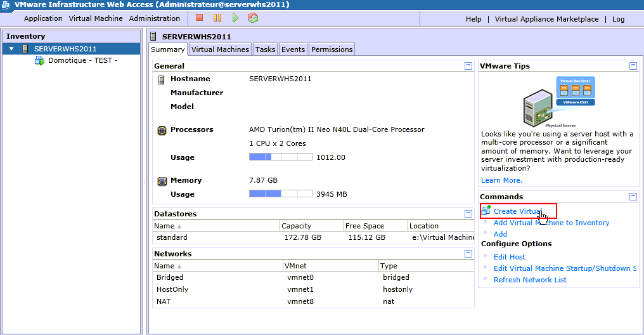The image size is (644, 335).
Task: Select the Bridged network row
Action: pos(313,277)
